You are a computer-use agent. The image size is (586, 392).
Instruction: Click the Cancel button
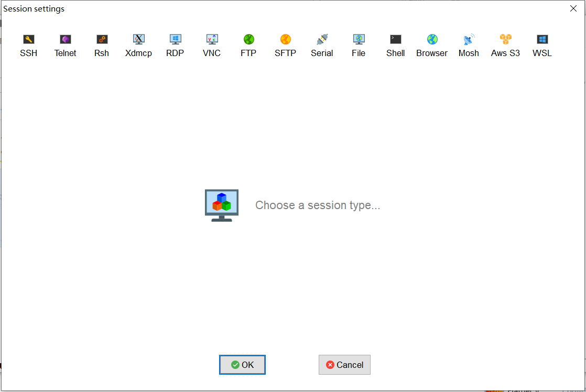pos(344,365)
